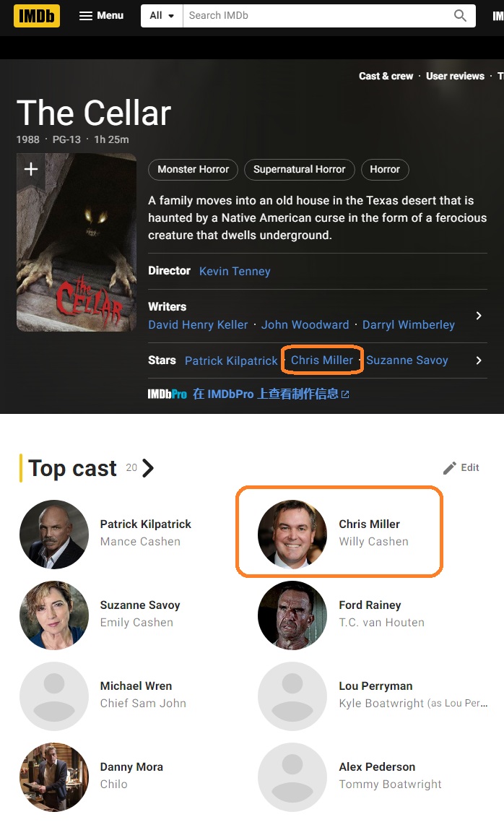504x830 pixels.
Task: View The Cellar poster image
Action: (x=77, y=243)
